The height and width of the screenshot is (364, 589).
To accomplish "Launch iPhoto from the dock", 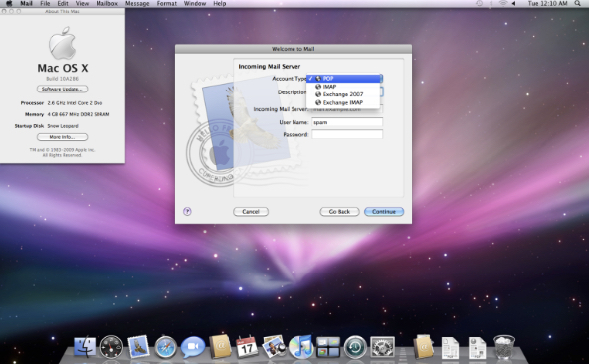I will click(x=274, y=346).
